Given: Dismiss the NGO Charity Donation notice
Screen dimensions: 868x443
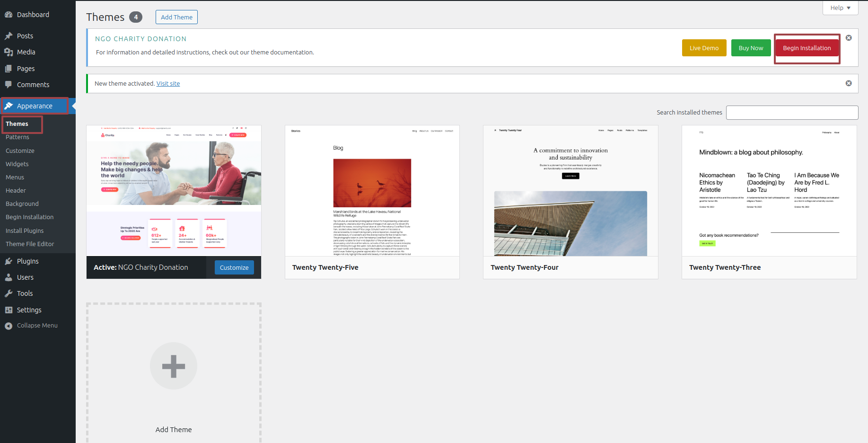Looking at the screenshot, I should tap(849, 38).
